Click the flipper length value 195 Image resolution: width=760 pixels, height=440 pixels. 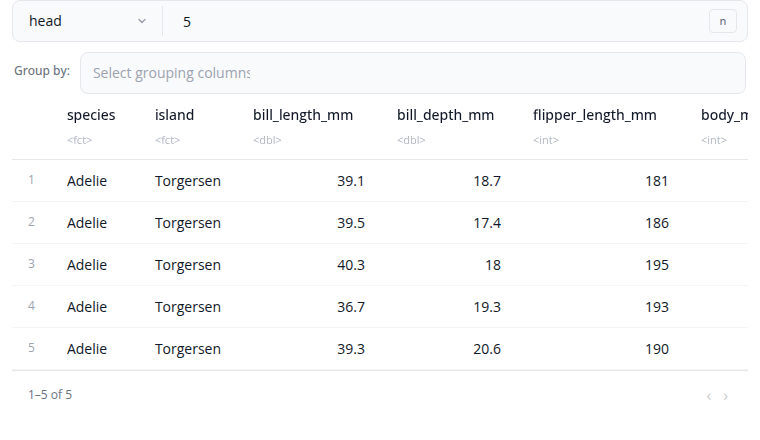657,265
